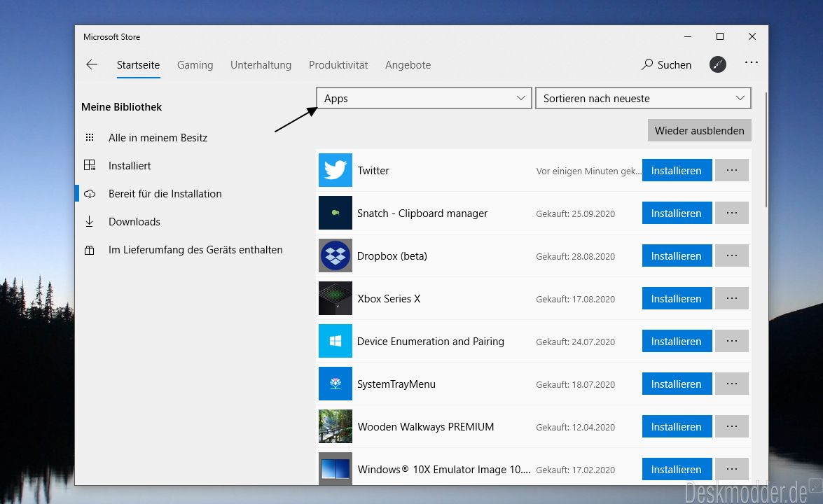Click the Wooden Walkways PREMIUM thumbnail

(x=336, y=426)
